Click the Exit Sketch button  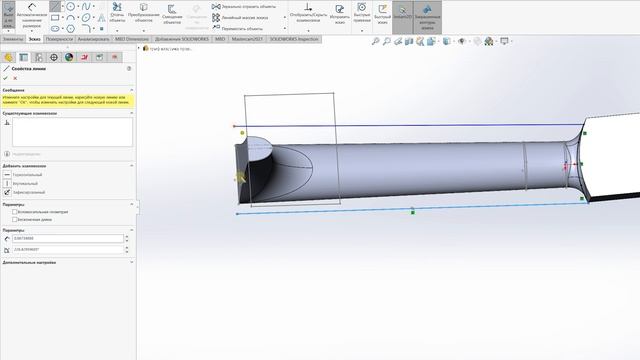[9, 15]
